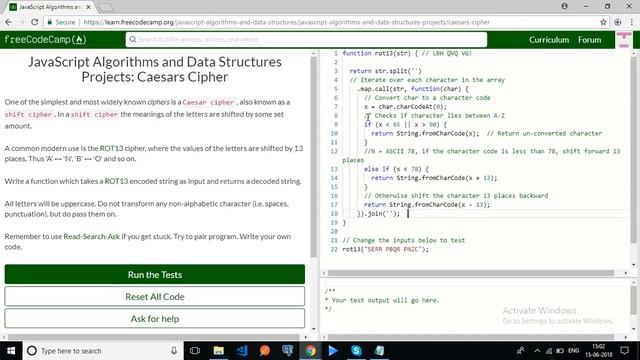Open a new browser tab

pyautogui.click(x=106, y=7)
